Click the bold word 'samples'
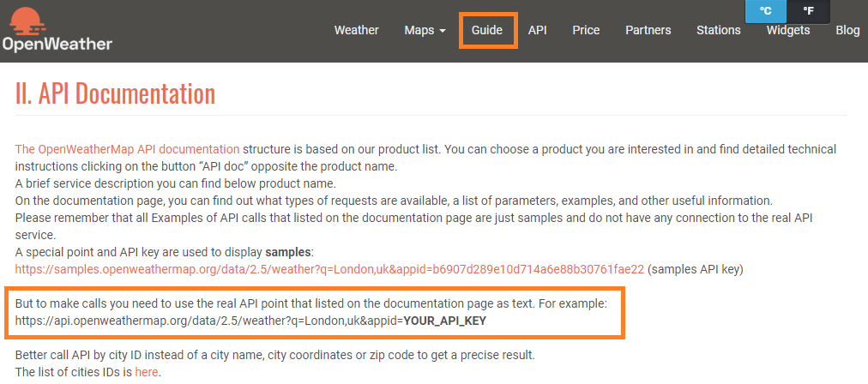 click(288, 252)
